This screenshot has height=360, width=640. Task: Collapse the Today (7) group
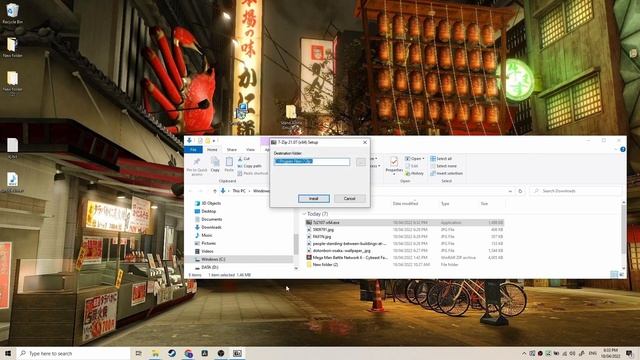coord(304,214)
